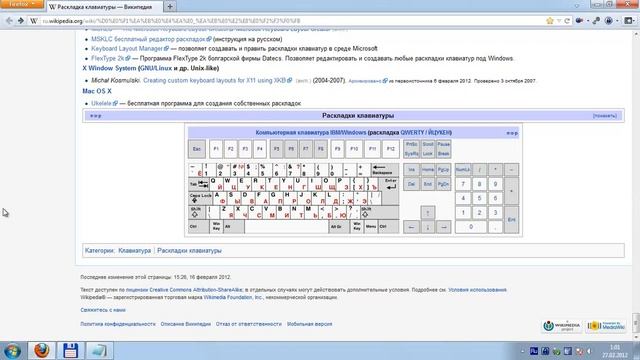
Task: Focus the URL address field
Action: [292, 21]
